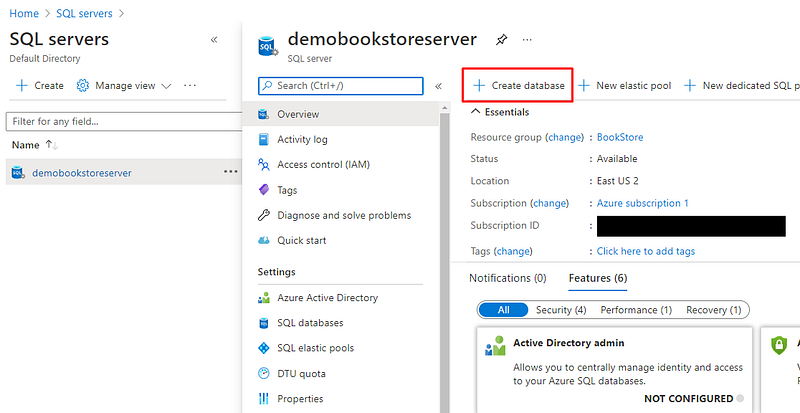Viewport: 800px width, 413px height.
Task: Click the Quick start cloud icon
Action: click(x=263, y=240)
